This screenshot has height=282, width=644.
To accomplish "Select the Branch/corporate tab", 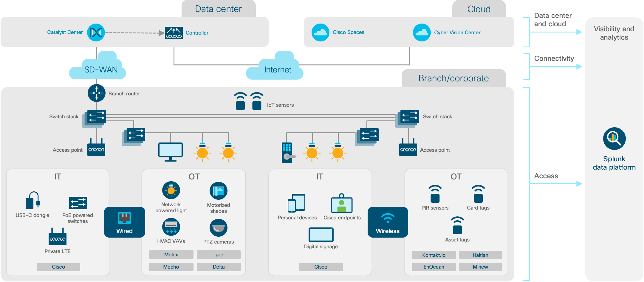I will [x=453, y=78].
